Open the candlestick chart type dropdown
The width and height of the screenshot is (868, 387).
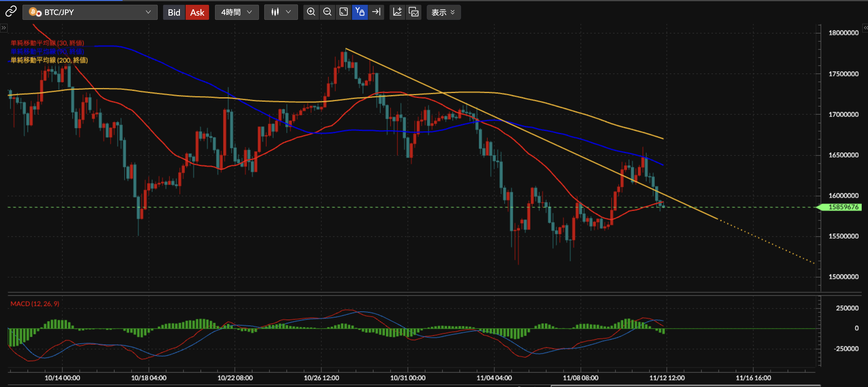click(x=281, y=12)
